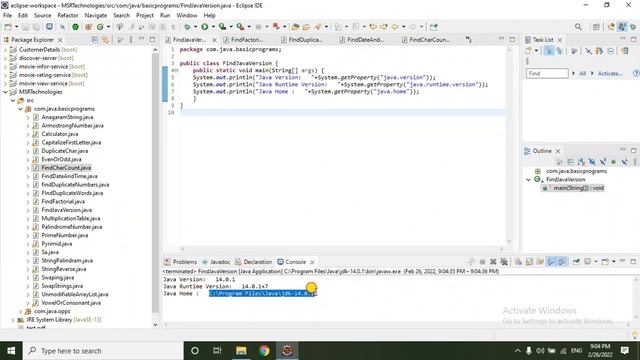Remove all terminated launches double X icon
Screen dimensions: 640x360
point(504,262)
